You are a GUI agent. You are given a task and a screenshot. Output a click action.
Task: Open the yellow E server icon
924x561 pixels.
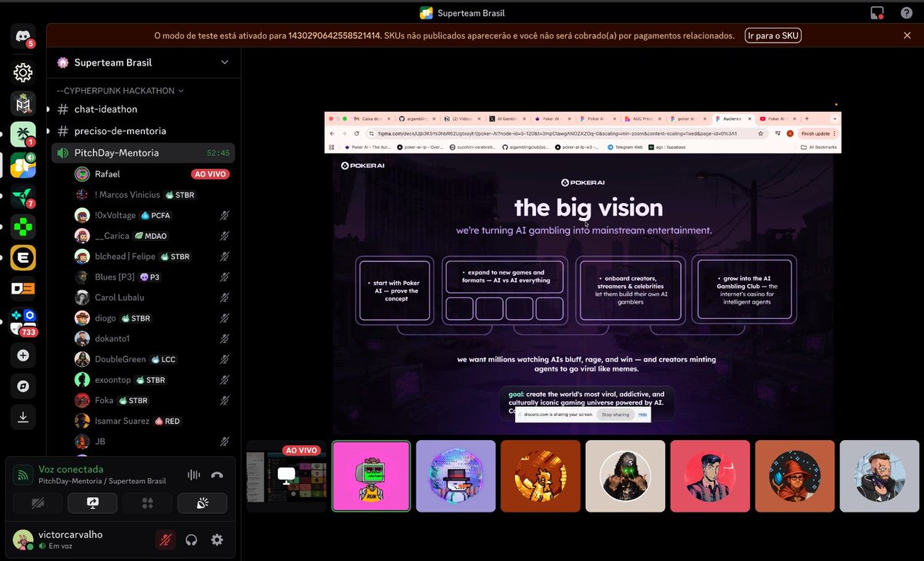pyautogui.click(x=23, y=258)
